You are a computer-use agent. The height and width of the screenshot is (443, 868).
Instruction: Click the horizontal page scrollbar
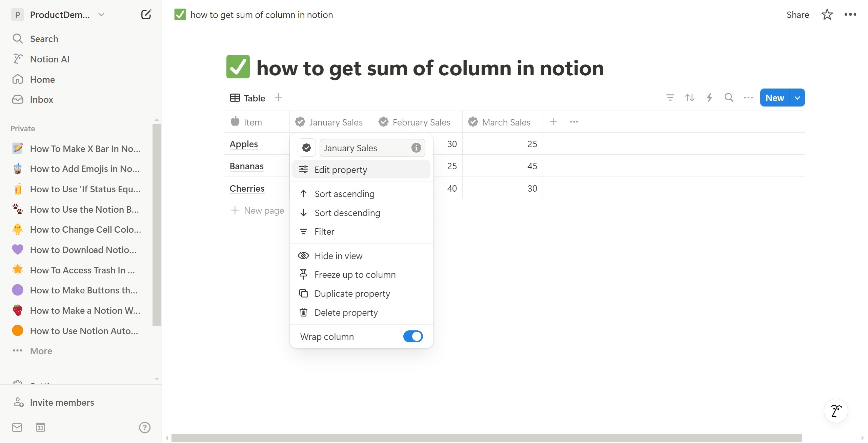click(x=486, y=438)
